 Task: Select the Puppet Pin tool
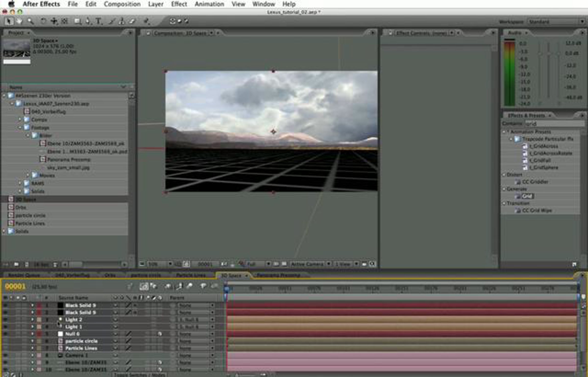(147, 21)
